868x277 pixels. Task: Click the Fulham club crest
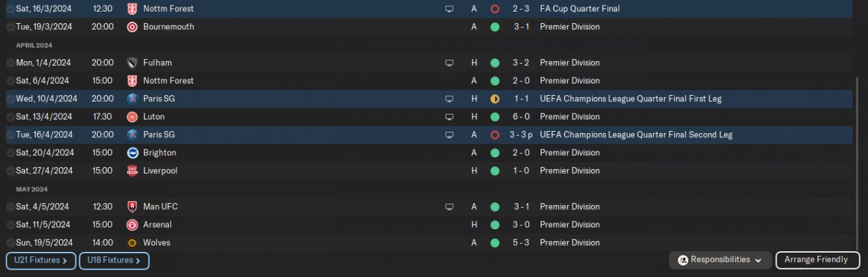132,63
